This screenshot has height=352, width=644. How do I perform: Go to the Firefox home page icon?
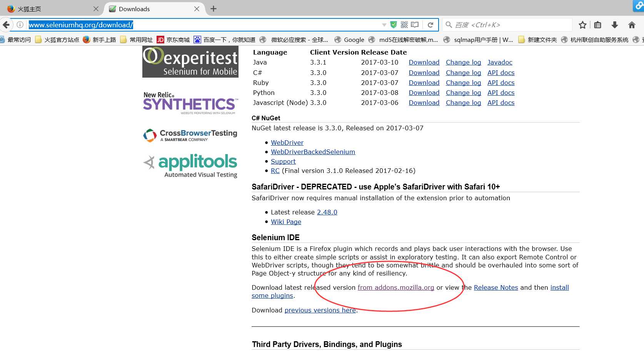[x=632, y=25]
